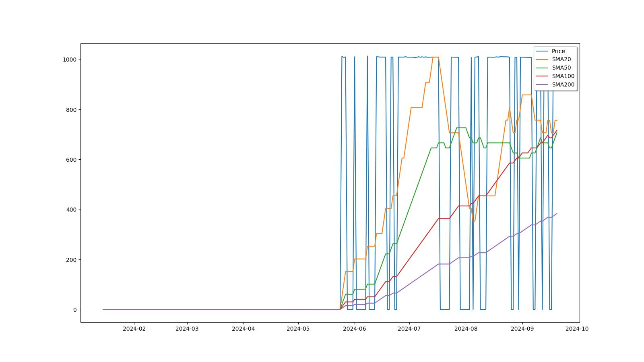Click the 600 y-axis label
644x362 pixels.
coord(71,160)
